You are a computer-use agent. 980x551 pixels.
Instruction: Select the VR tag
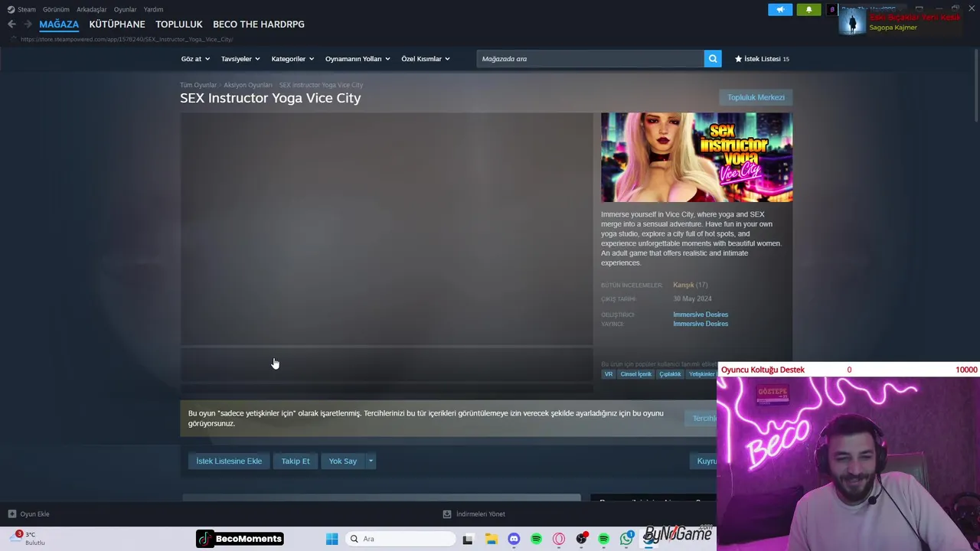click(609, 374)
